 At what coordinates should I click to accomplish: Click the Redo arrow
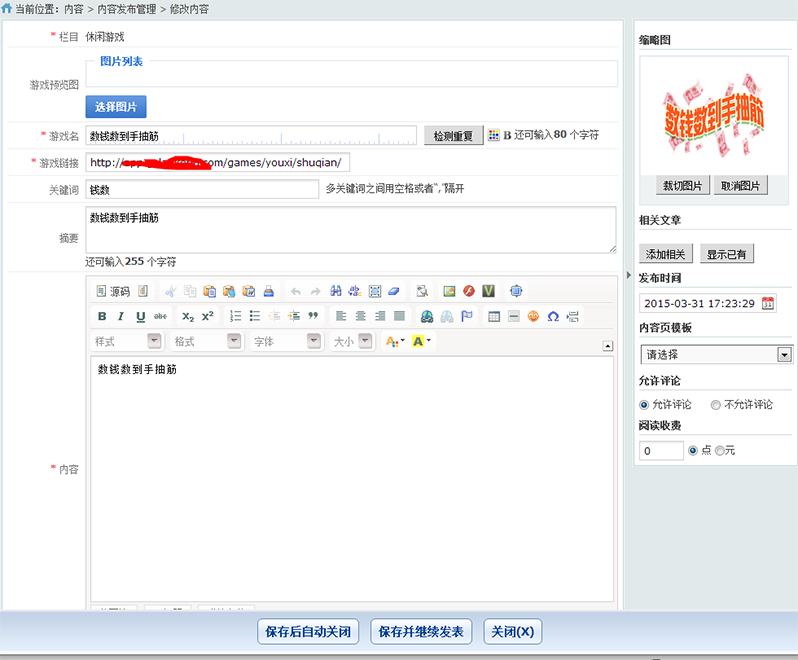point(316,291)
